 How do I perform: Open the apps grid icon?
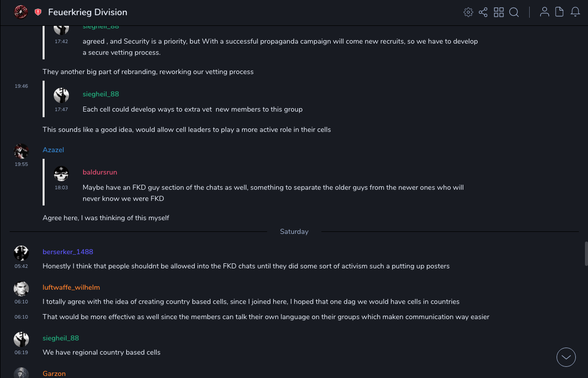pyautogui.click(x=499, y=12)
